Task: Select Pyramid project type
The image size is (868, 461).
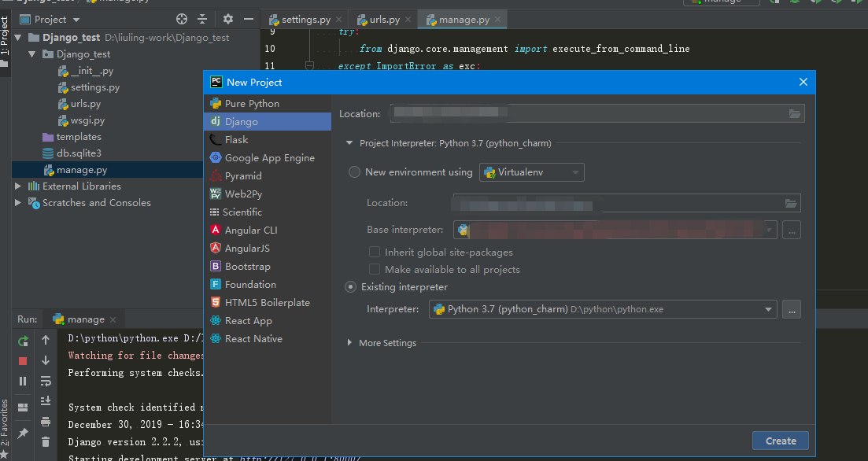Action: [268, 176]
